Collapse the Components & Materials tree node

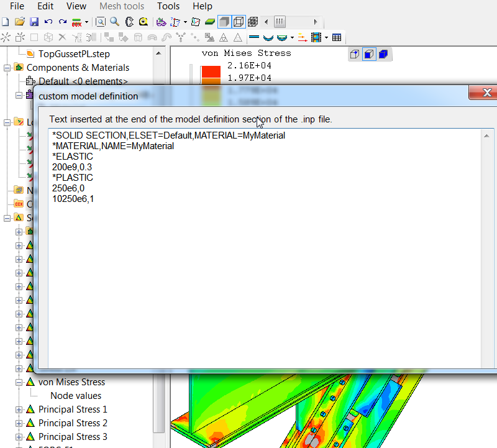(x=7, y=68)
